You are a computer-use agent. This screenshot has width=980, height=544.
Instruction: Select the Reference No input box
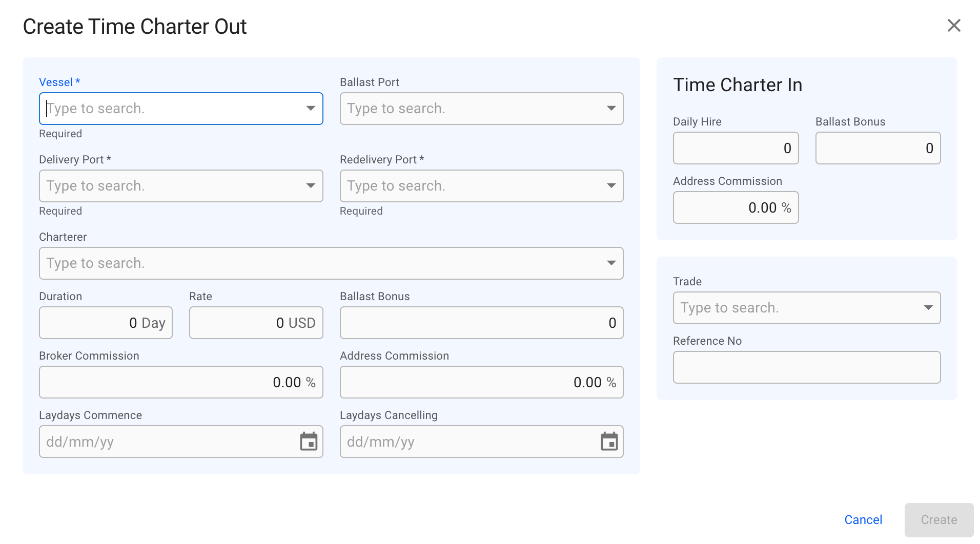click(806, 367)
